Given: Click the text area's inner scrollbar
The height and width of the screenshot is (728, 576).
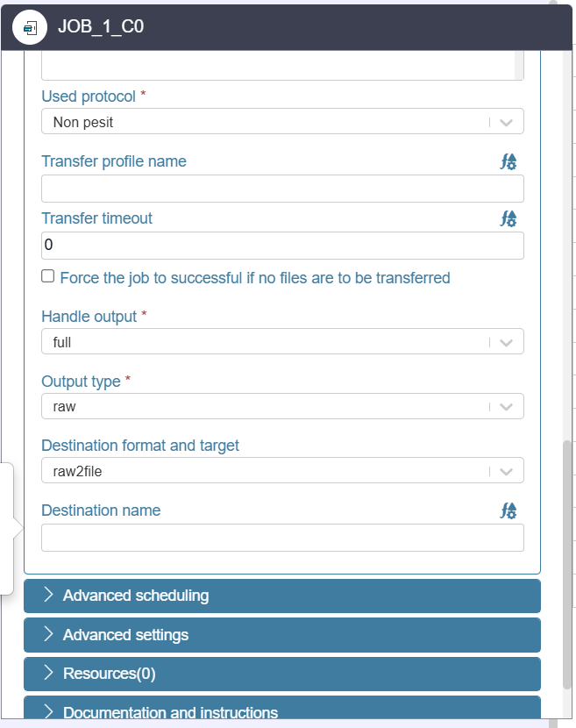Looking at the screenshot, I should (519, 66).
